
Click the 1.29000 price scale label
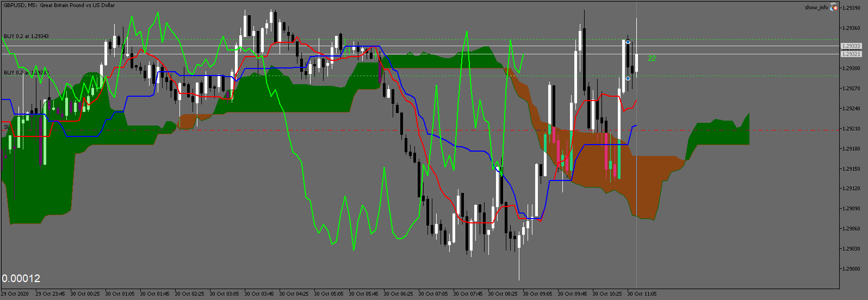pyautogui.click(x=851, y=269)
